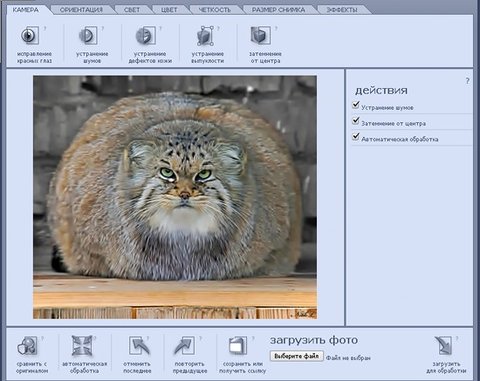Click the загрузить для обработки icon
This screenshot has width=480, height=381.
[444, 346]
